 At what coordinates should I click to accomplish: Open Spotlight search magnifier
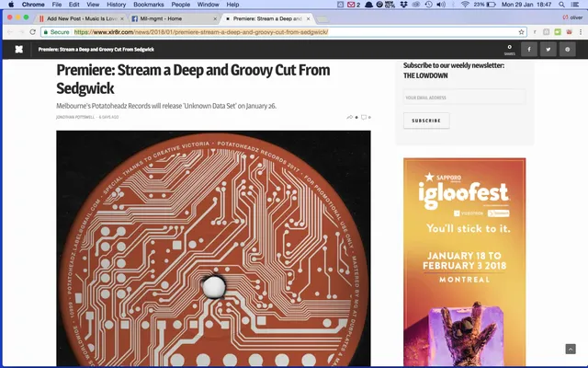[x=561, y=5]
